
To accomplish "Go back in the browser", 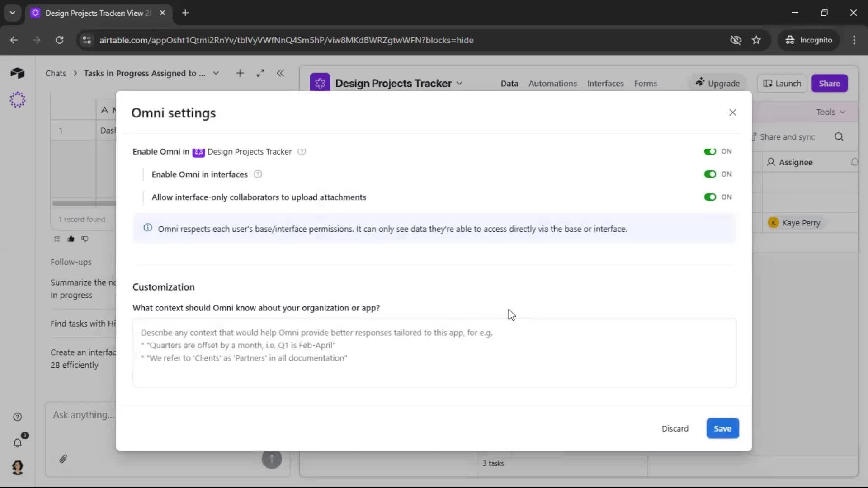I will click(14, 40).
